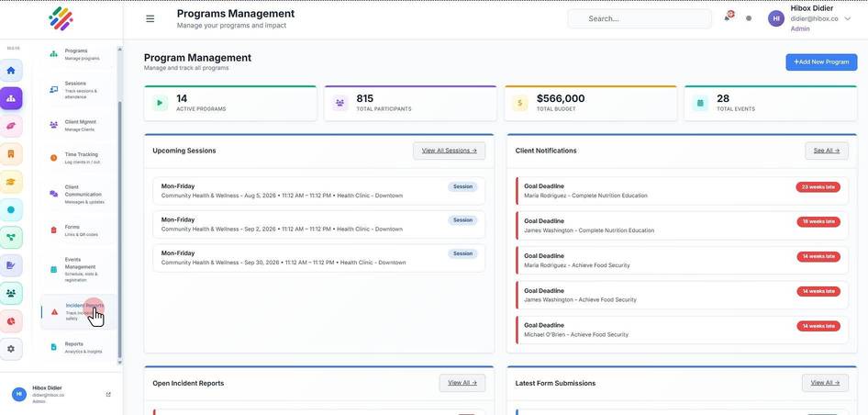This screenshot has height=415, width=868.
Task: Open Sessions in the sidebar menu
Action: click(79, 90)
